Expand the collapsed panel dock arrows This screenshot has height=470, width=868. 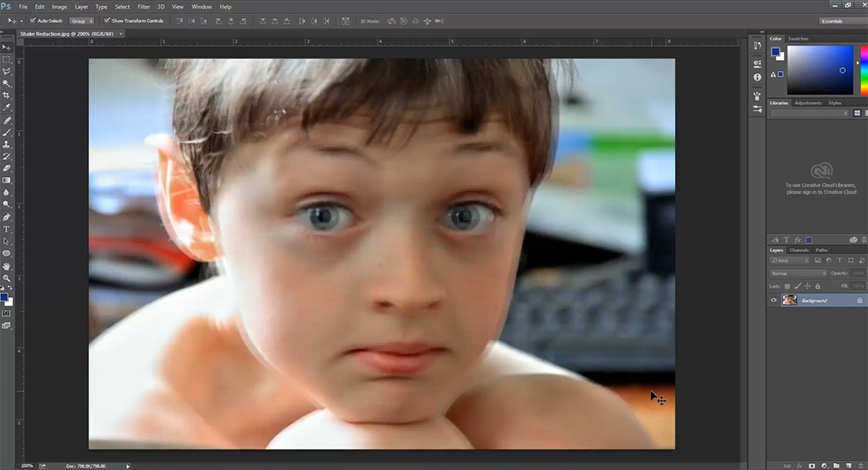(x=761, y=32)
